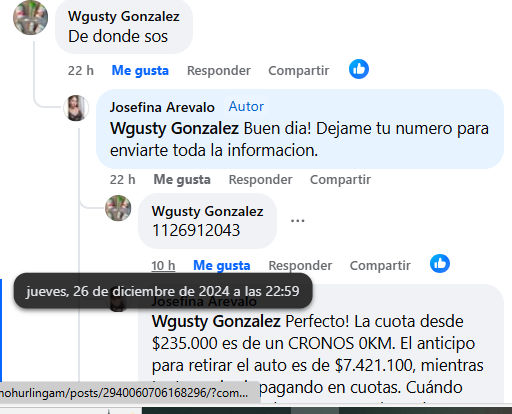Click the like reaction icon under phone number comment

pyautogui.click(x=440, y=264)
